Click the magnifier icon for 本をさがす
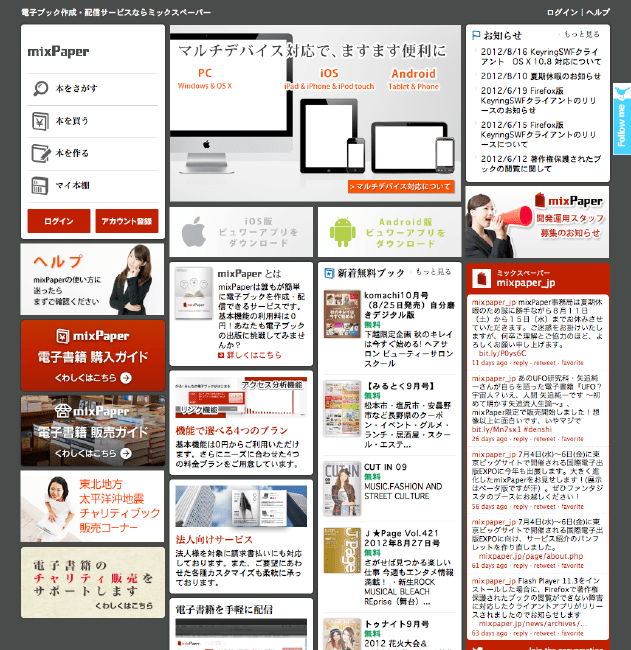This screenshot has width=631, height=650. pos(41,88)
